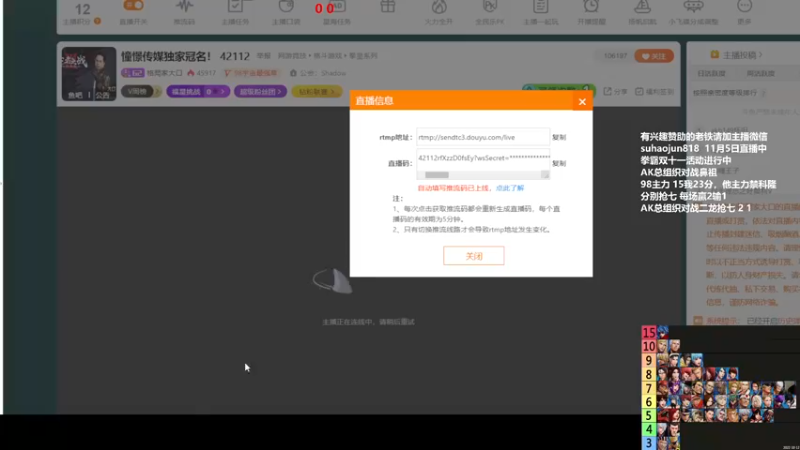Viewport: 800px width, 450px height.
Task: Click the room number 42112 text
Action: 235,56
